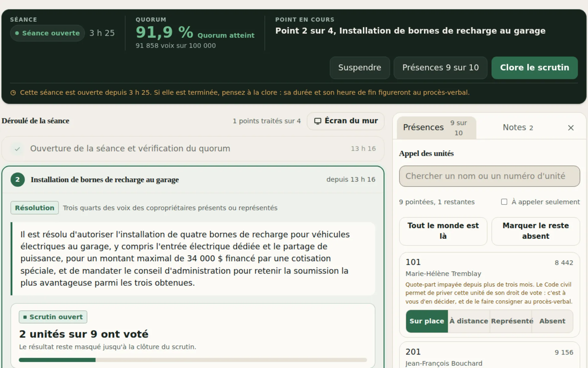Click unit number 201
This screenshot has height=368, width=588.
pyautogui.click(x=413, y=352)
